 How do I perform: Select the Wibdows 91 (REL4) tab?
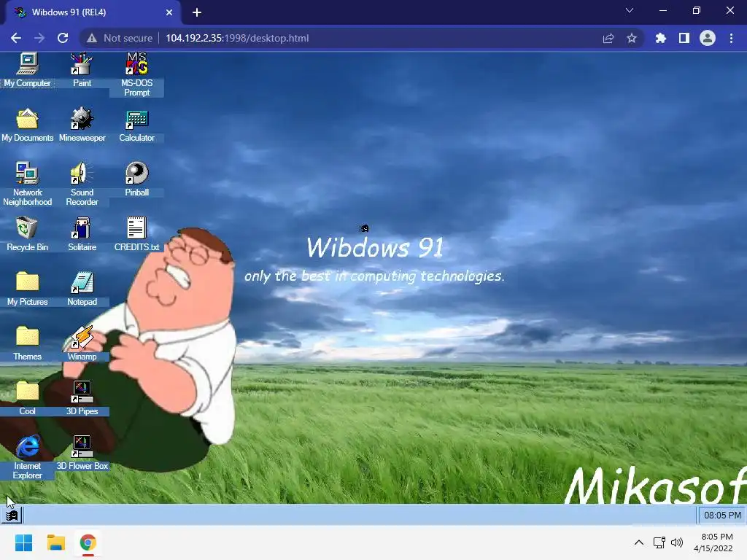click(x=93, y=12)
